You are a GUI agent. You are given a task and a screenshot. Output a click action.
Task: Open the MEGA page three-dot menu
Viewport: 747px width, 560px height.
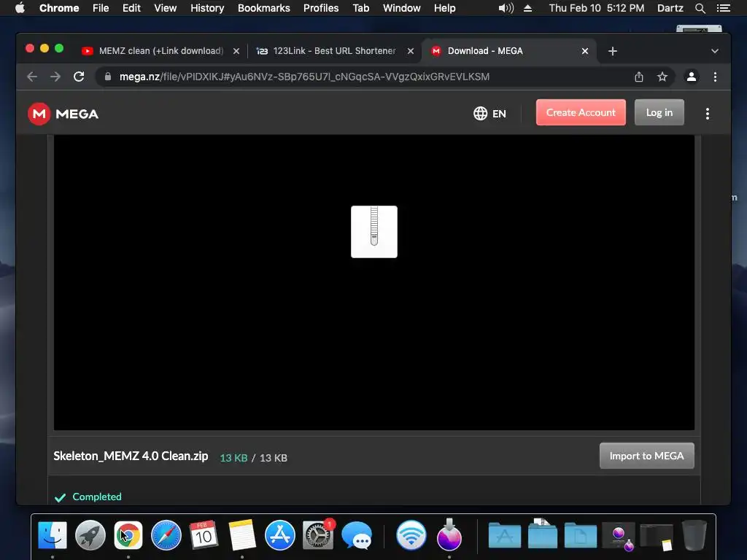pyautogui.click(x=708, y=113)
